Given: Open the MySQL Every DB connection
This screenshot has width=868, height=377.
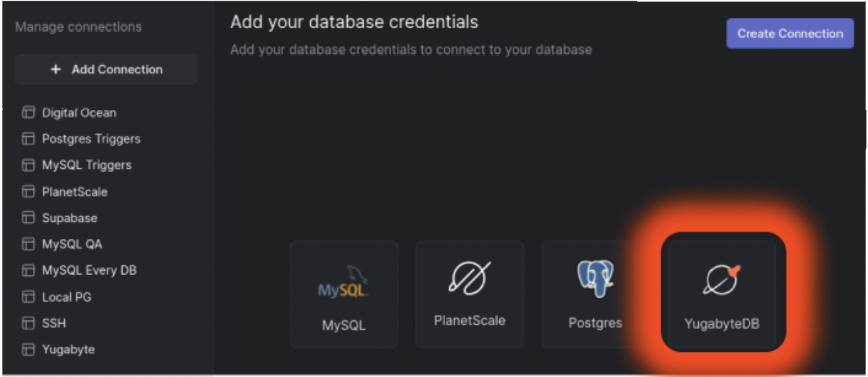Looking at the screenshot, I should (x=88, y=271).
